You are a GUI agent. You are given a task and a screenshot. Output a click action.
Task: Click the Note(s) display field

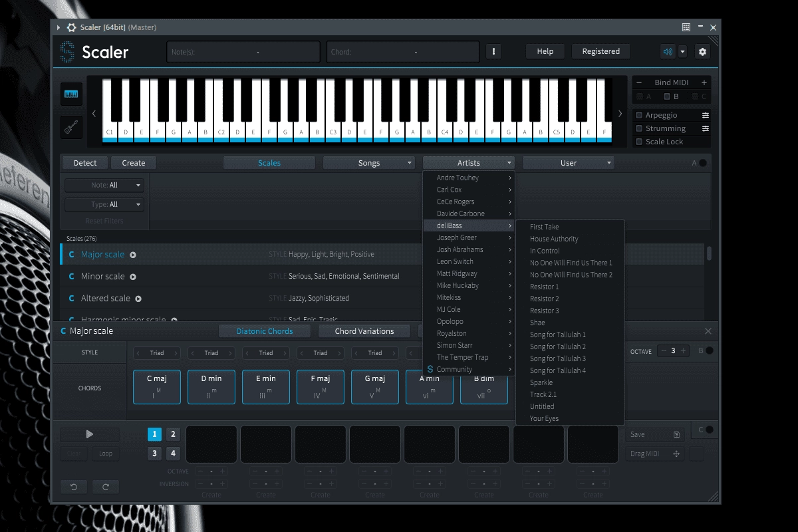pos(243,52)
